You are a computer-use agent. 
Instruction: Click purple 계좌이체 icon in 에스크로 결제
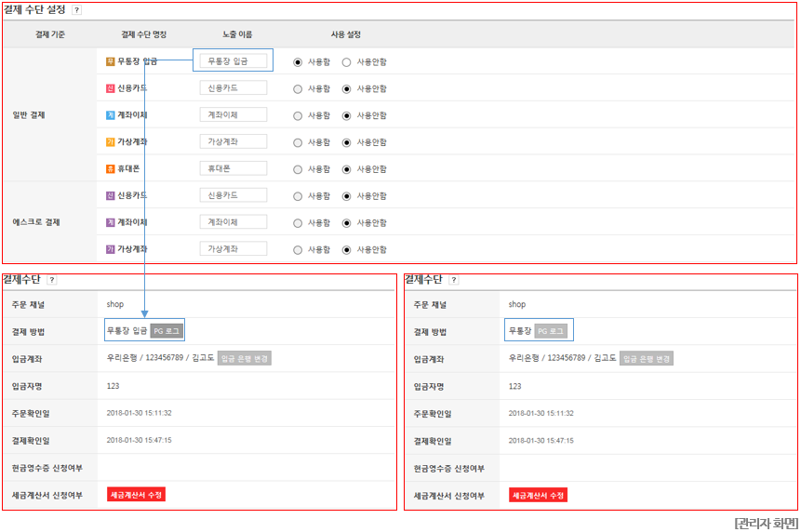pos(111,222)
